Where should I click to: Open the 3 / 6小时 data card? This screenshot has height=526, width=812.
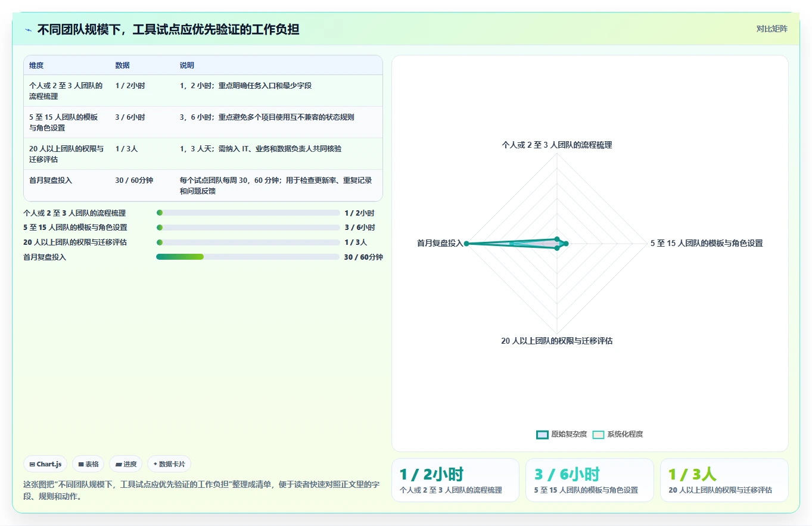coord(590,480)
